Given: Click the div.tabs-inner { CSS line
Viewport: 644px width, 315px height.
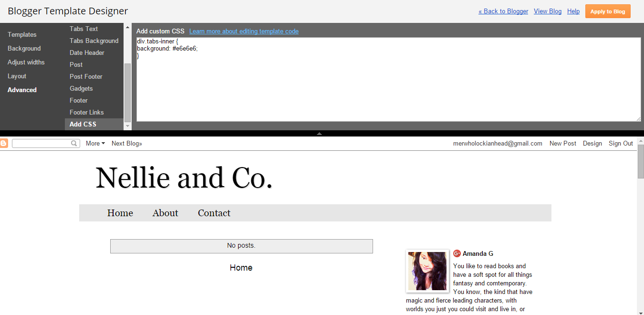Looking at the screenshot, I should point(157,42).
